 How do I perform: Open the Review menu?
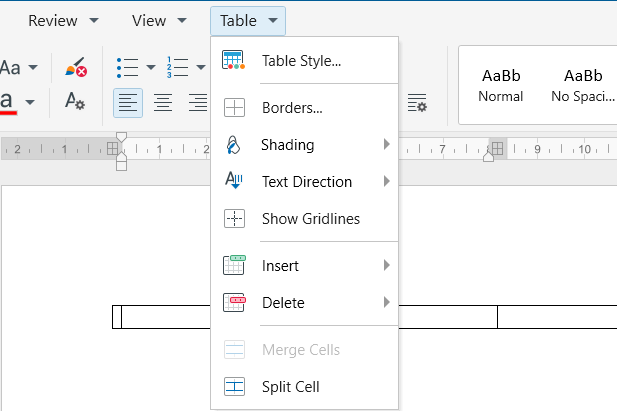tap(63, 20)
